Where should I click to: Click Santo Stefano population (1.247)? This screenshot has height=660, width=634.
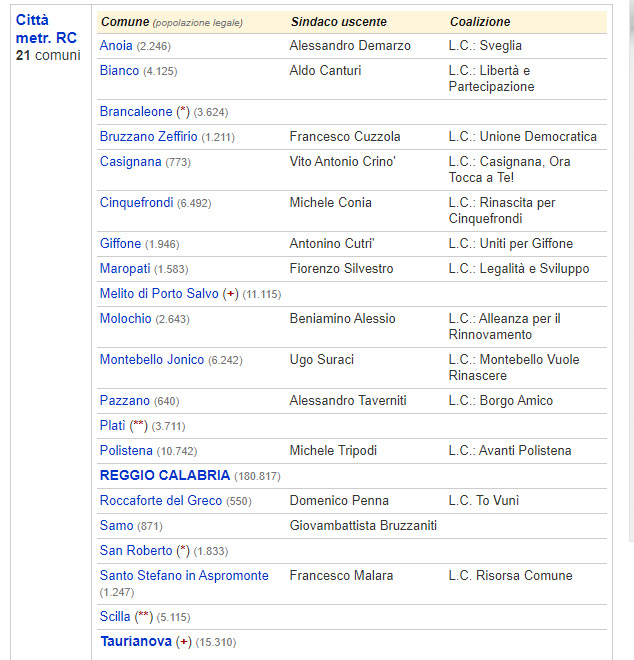[x=117, y=592]
